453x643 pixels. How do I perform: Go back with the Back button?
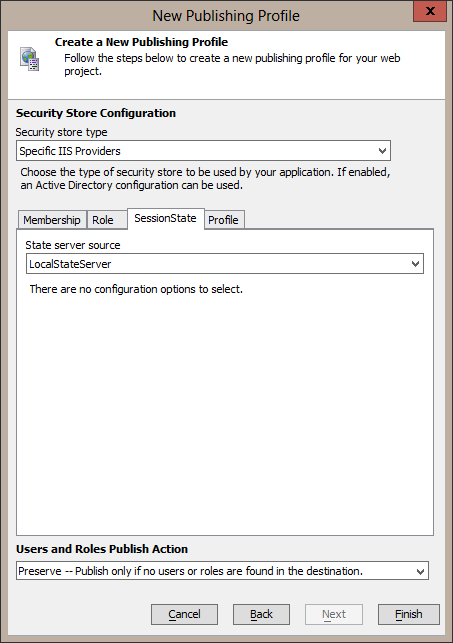261,614
